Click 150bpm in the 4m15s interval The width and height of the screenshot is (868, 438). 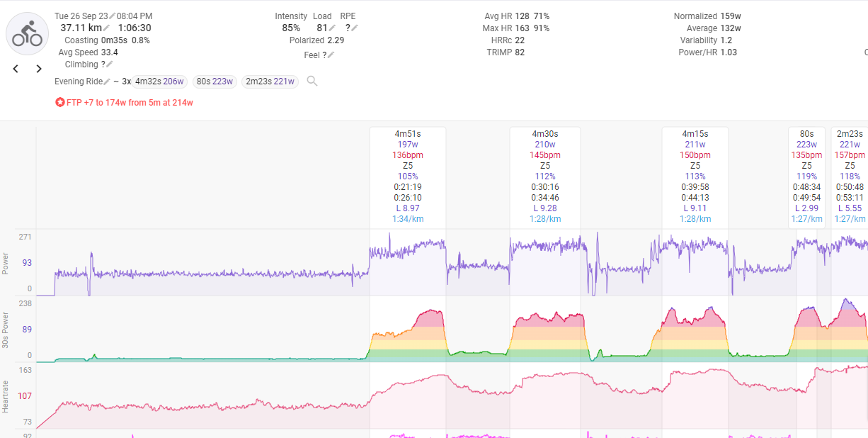[695, 155]
